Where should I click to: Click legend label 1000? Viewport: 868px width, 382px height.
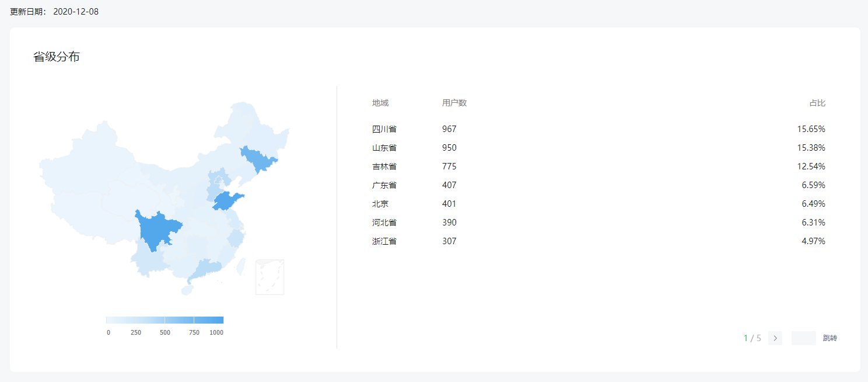[216, 332]
